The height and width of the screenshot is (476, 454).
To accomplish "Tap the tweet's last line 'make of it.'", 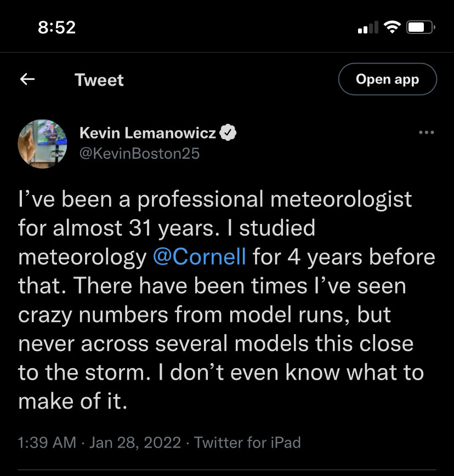I will [x=72, y=402].
